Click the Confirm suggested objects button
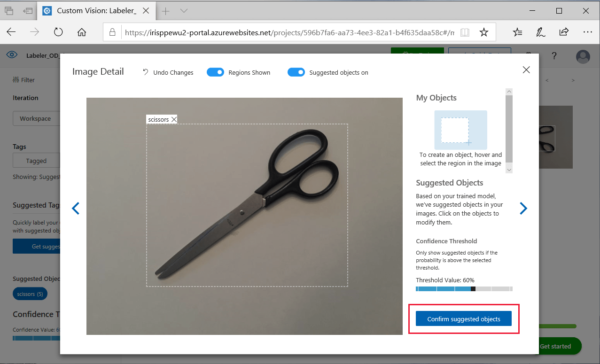 click(463, 318)
